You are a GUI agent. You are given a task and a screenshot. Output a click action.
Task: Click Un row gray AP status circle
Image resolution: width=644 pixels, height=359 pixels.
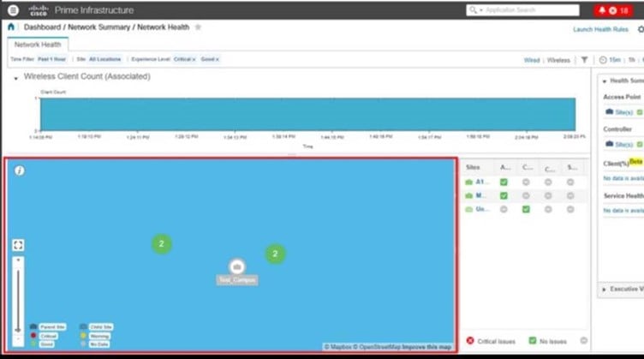[504, 209]
